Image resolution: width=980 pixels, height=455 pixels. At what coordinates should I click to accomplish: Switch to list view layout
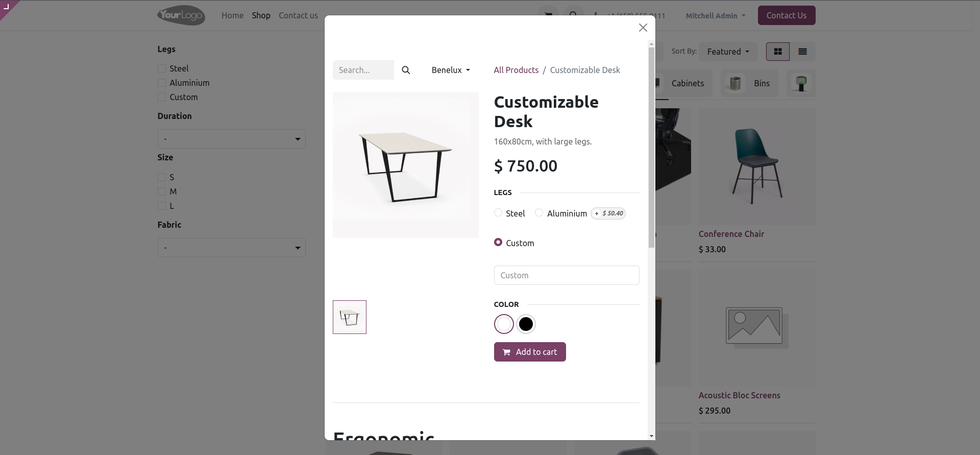pos(802,52)
